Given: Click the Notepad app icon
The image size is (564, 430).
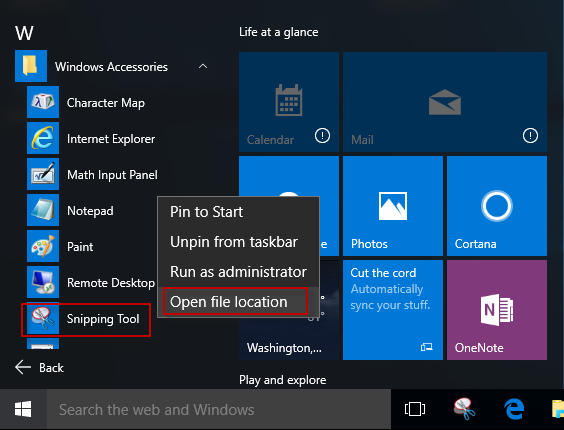Looking at the screenshot, I should pyautogui.click(x=43, y=210).
